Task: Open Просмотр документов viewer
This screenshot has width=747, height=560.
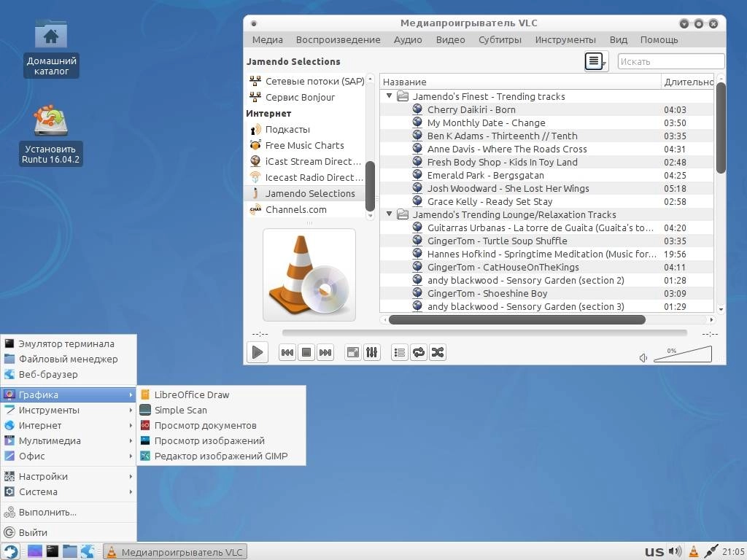Action: (222, 425)
